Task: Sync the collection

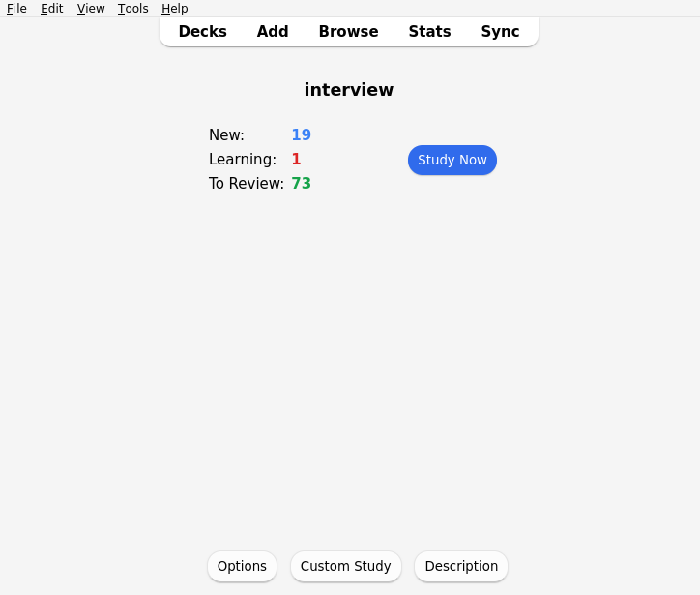Action: pyautogui.click(x=501, y=31)
